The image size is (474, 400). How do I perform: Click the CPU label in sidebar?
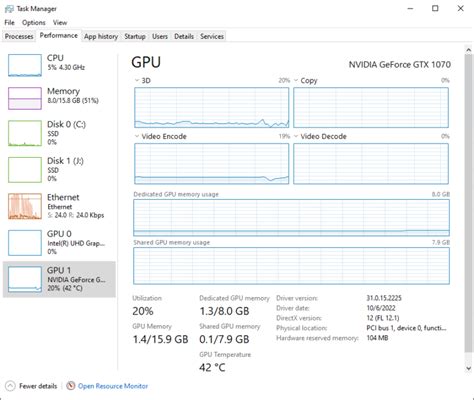pyautogui.click(x=55, y=58)
